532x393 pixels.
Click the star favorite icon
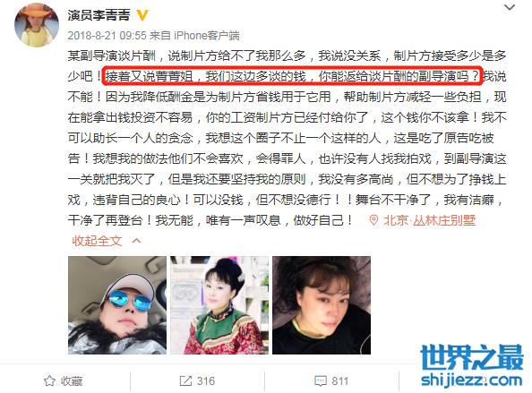(49, 380)
